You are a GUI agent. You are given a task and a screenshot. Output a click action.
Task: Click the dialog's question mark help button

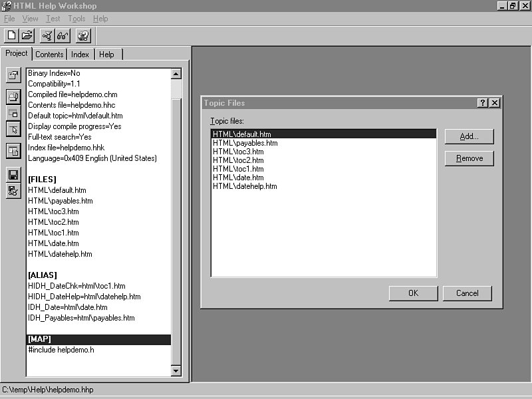coord(483,103)
